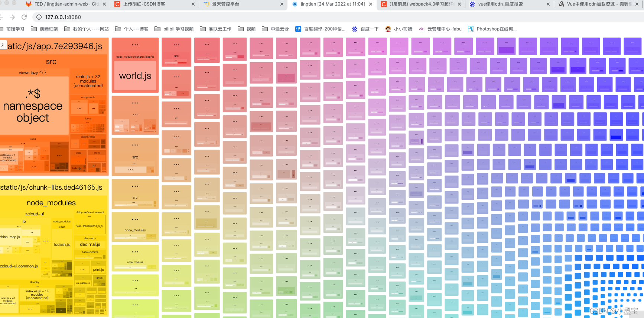The image size is (644, 318).
Task: Click Photoshop在线编 bookmark icon
Action: point(471,29)
